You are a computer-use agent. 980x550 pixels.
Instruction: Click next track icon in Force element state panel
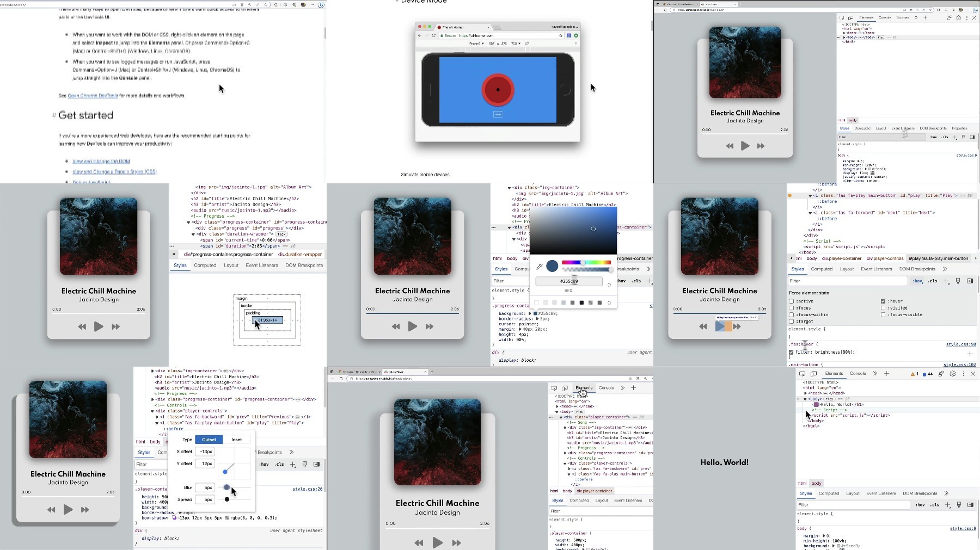pyautogui.click(x=737, y=326)
